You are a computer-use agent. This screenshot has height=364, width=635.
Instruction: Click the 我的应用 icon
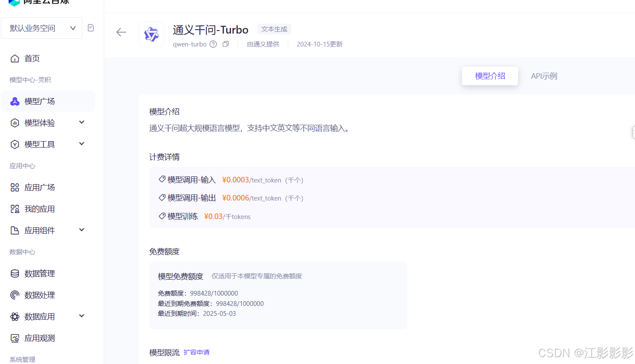[15, 209]
